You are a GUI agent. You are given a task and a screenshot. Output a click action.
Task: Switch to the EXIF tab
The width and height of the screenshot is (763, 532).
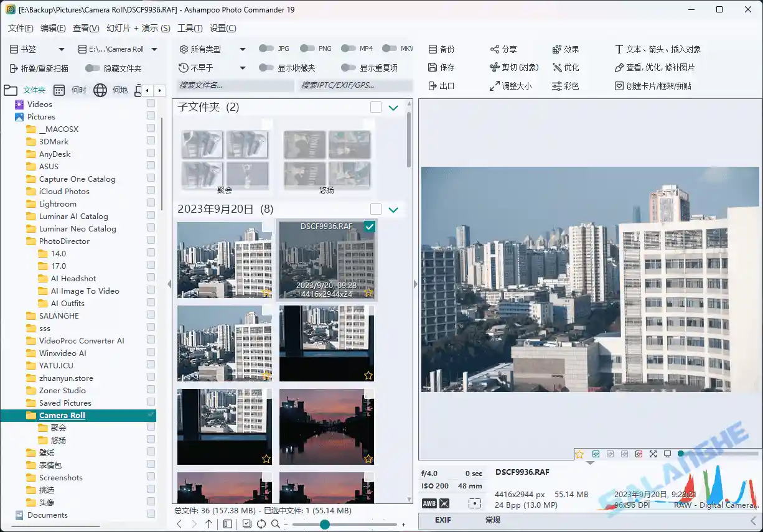click(442, 520)
